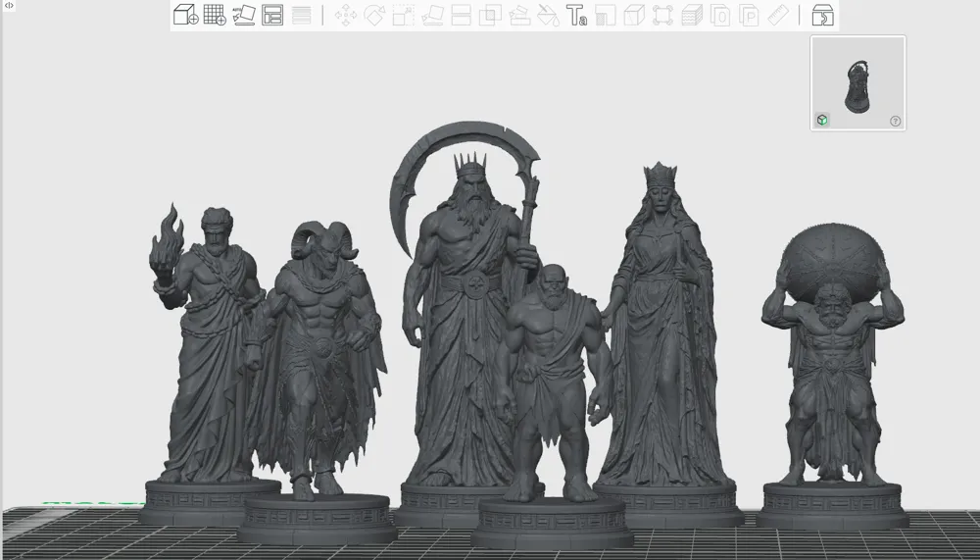Select the Measure ruler tool
The width and height of the screenshot is (980, 560).
[x=778, y=15]
